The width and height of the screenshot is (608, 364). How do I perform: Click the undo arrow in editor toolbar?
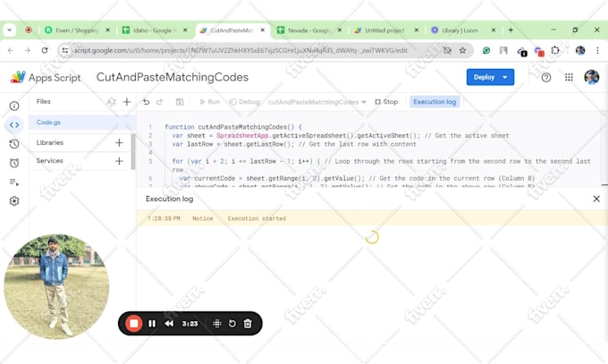(x=146, y=102)
